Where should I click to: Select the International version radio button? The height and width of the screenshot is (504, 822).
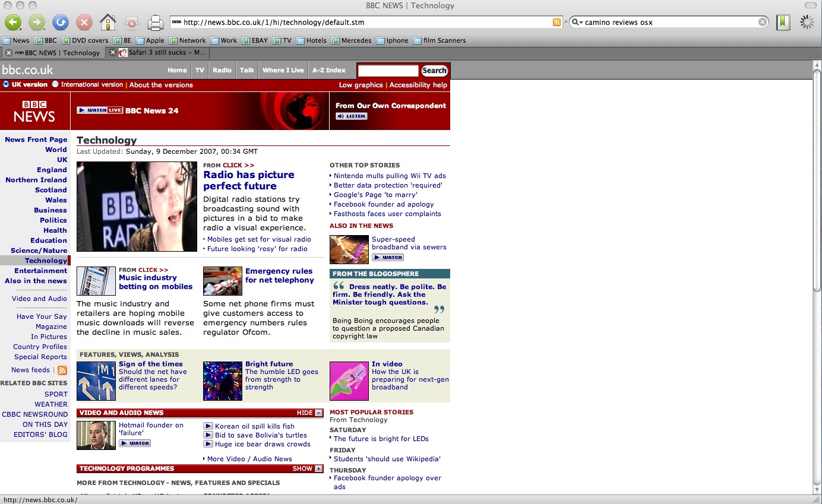(x=55, y=84)
